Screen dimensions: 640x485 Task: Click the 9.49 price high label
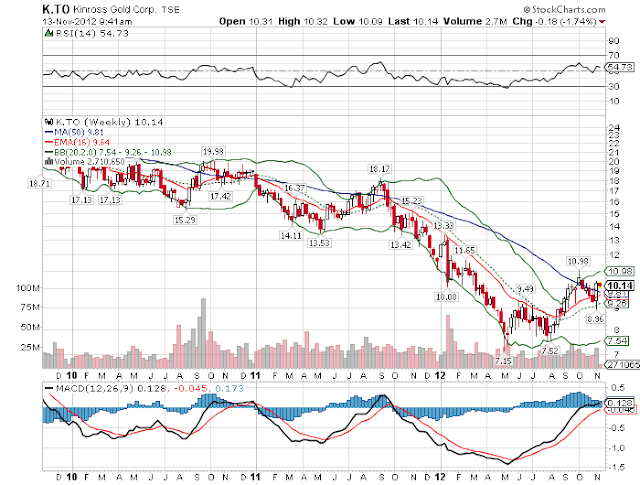[x=525, y=289]
